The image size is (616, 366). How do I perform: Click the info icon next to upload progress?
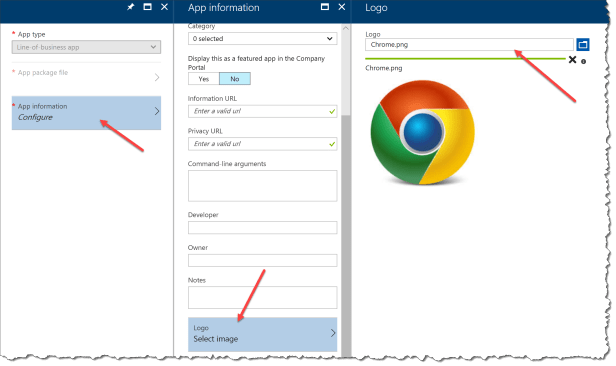(x=583, y=61)
